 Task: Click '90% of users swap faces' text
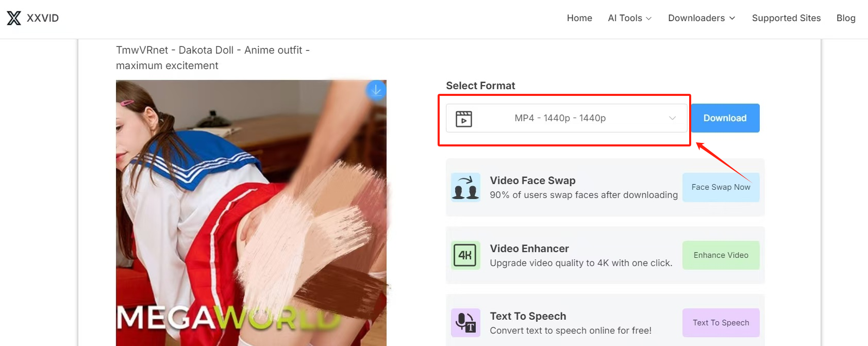pyautogui.click(x=583, y=195)
